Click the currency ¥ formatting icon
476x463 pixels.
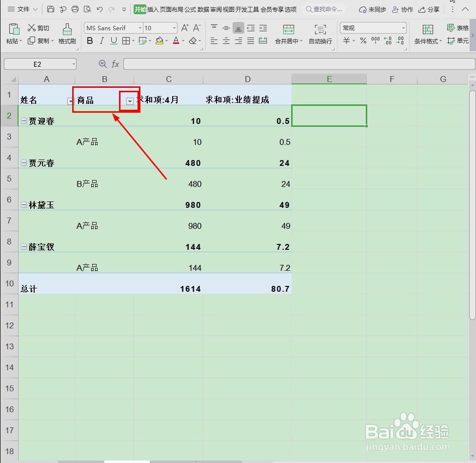click(347, 41)
